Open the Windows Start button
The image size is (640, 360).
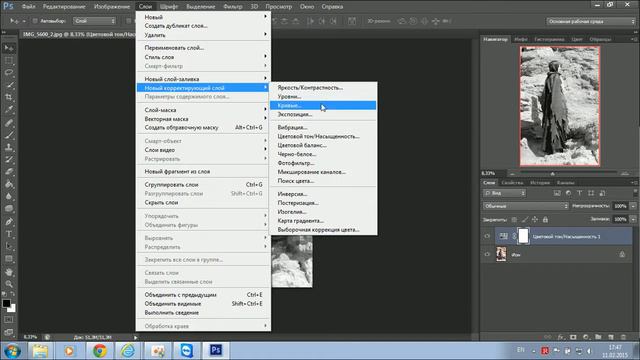[x=12, y=351]
